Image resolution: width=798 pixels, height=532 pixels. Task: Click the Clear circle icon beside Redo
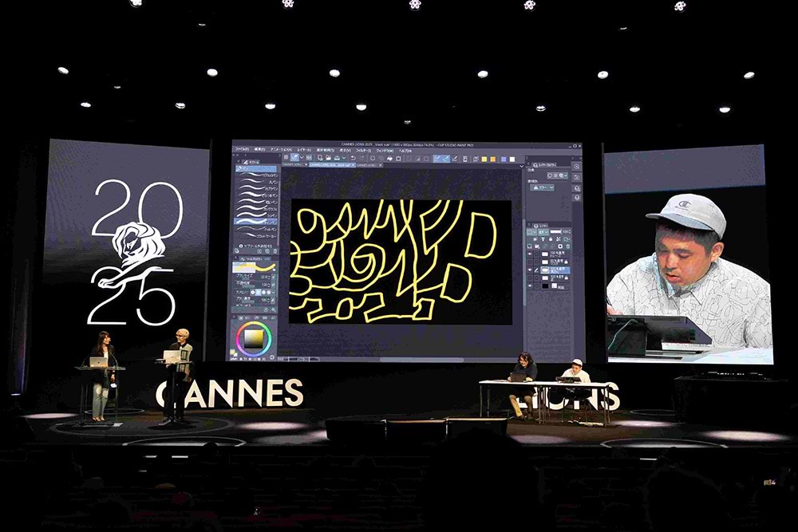[372, 159]
